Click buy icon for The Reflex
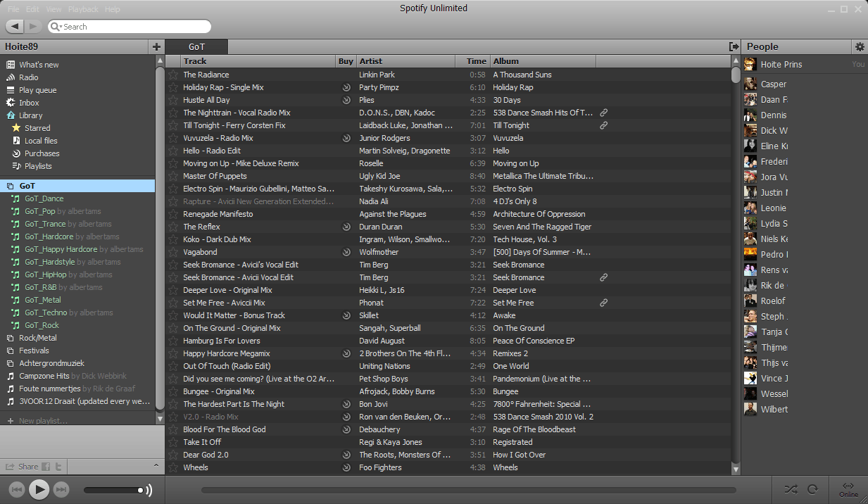Screen dimensions: 868x504 pyautogui.click(x=346, y=227)
